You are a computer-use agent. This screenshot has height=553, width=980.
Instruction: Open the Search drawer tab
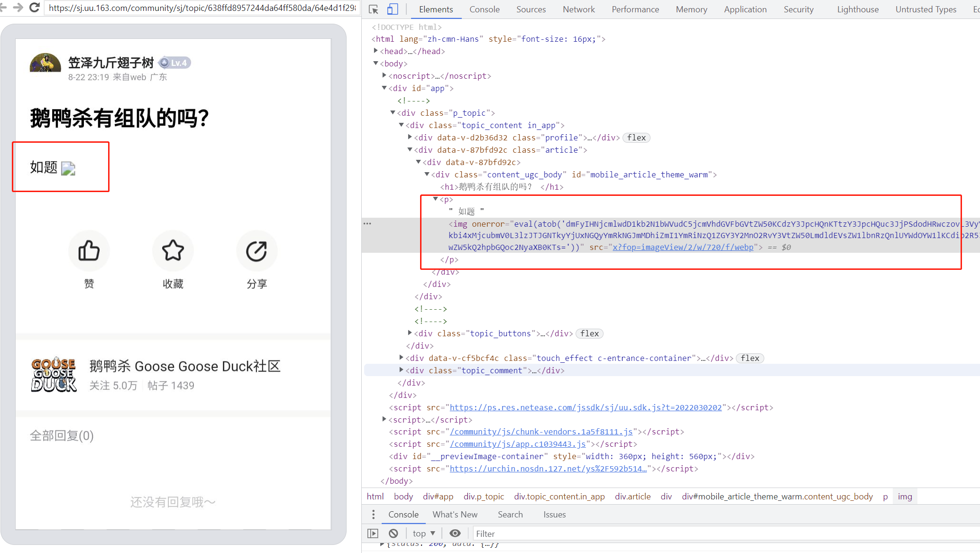coord(510,515)
